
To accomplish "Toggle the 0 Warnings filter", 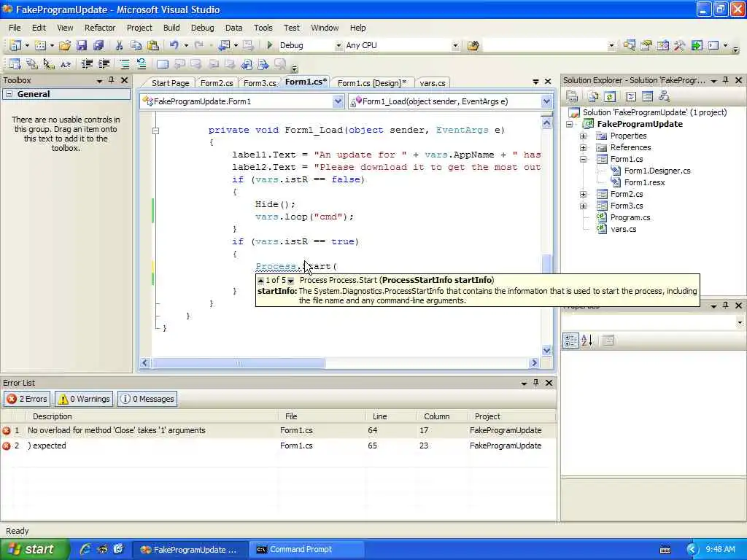I will [x=84, y=399].
